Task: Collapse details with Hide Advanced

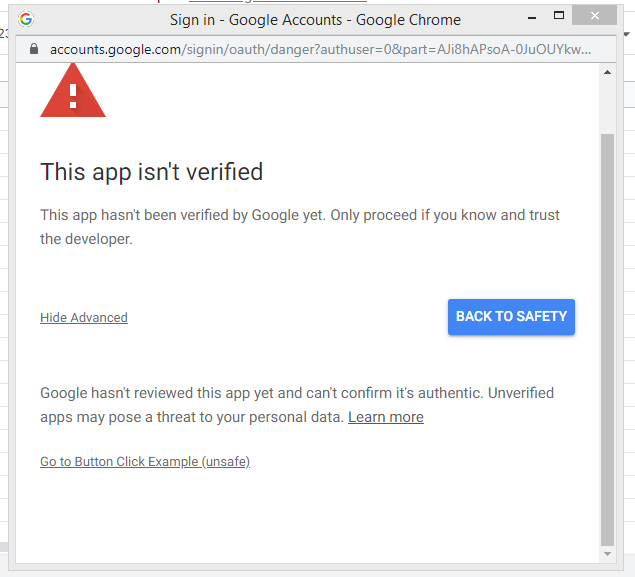Action: (84, 318)
